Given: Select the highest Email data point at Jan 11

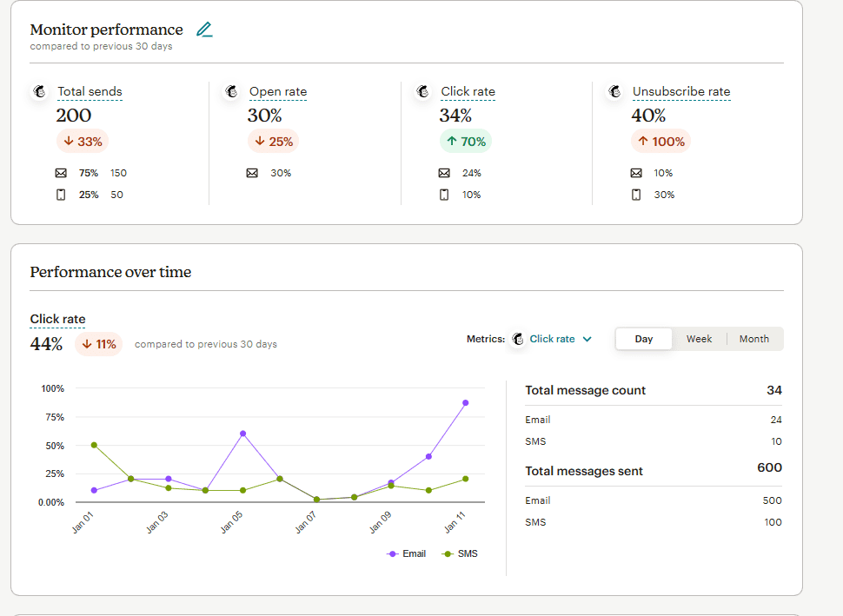Looking at the screenshot, I should click(466, 403).
